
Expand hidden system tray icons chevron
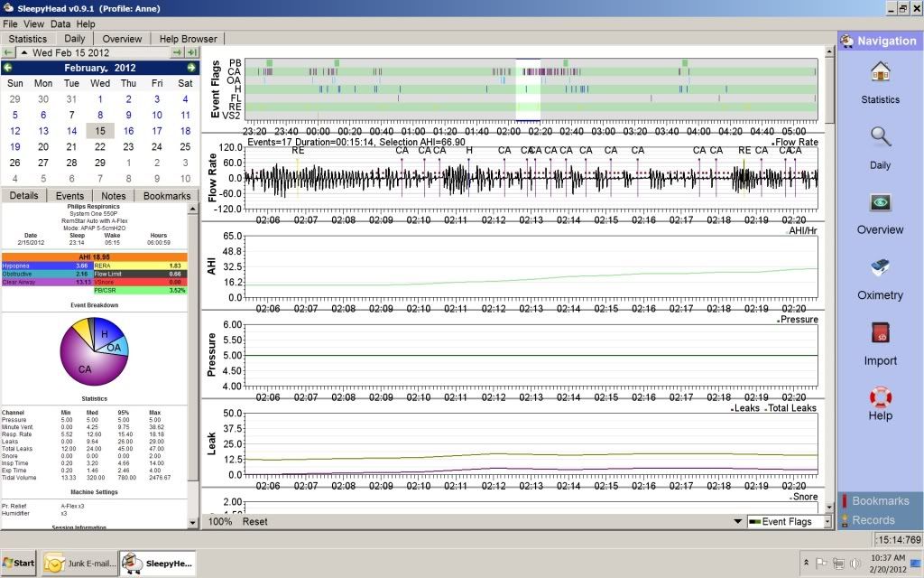pyautogui.click(x=806, y=564)
